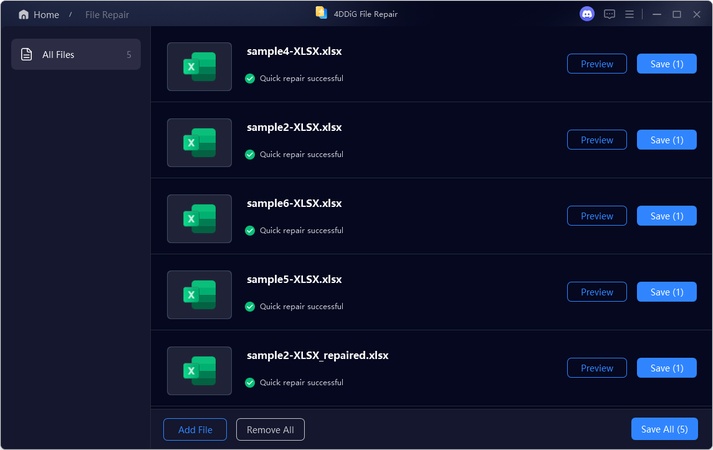The width and height of the screenshot is (713, 450).
Task: Click the Excel thumbnail for sample4-XLSX.xlsx
Action: click(x=199, y=66)
